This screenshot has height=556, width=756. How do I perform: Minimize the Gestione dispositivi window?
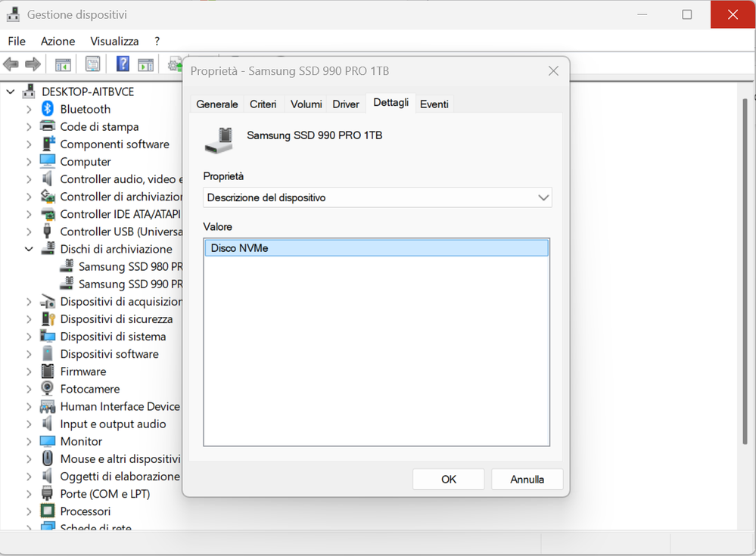click(642, 14)
